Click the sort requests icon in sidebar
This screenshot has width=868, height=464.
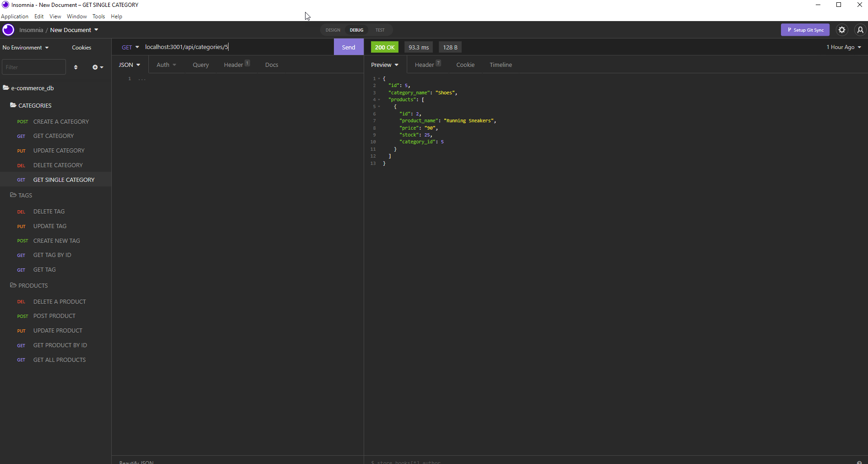point(76,67)
